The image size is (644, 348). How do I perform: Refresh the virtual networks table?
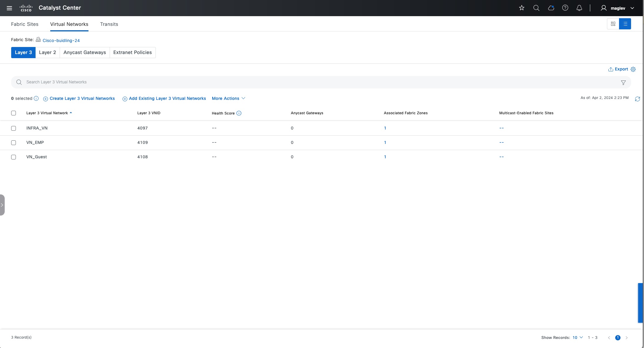point(637,99)
